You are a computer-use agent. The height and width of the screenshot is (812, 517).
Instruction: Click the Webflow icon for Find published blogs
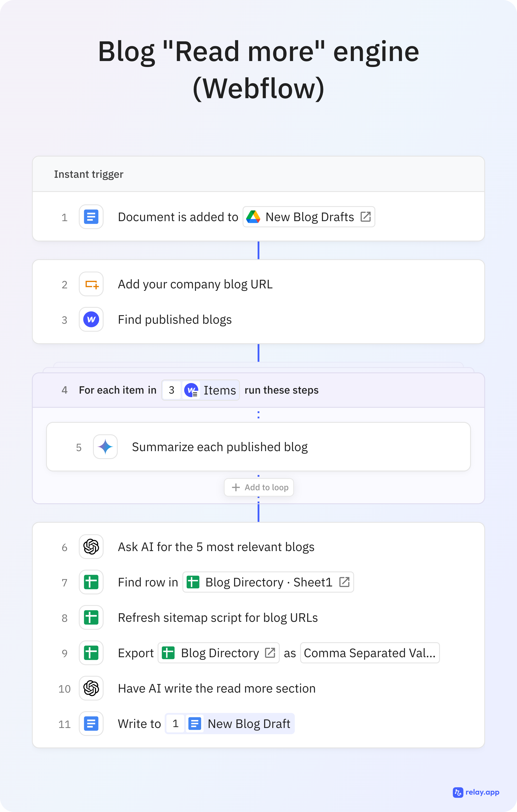[91, 320]
